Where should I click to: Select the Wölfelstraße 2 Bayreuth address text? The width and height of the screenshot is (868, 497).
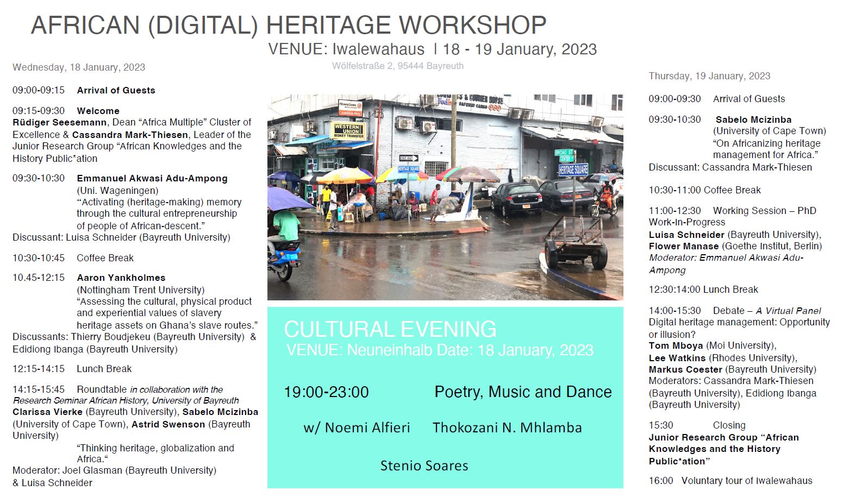click(398, 66)
